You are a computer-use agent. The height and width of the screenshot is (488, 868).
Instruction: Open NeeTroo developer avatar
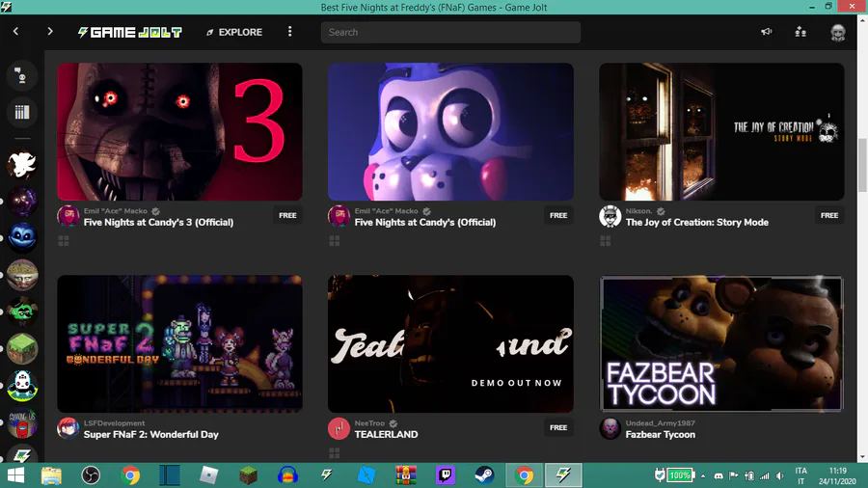coord(339,429)
